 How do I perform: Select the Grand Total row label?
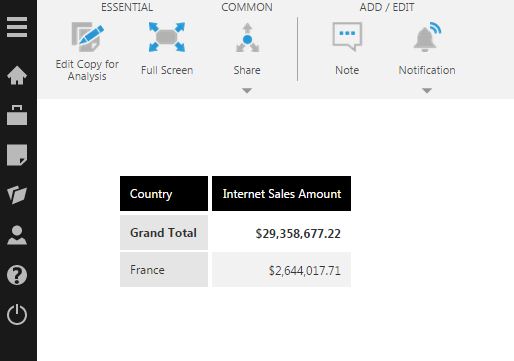164,233
